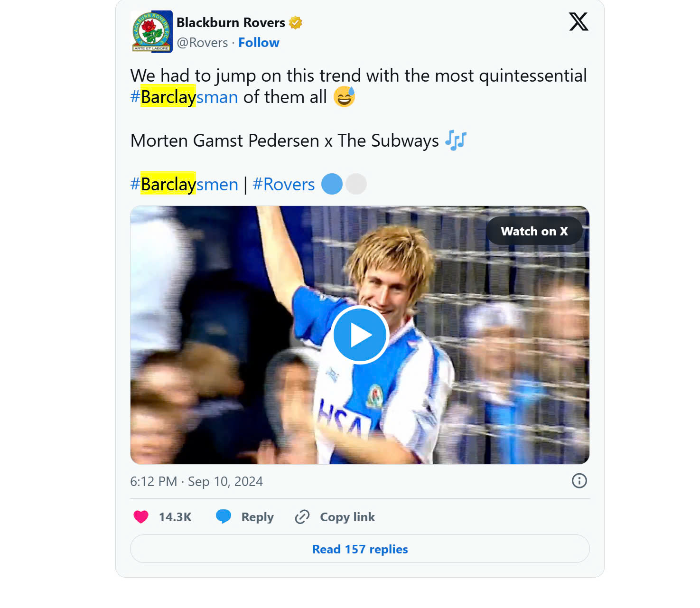Click the Reply text button
This screenshot has width=700, height=608.
(x=257, y=517)
